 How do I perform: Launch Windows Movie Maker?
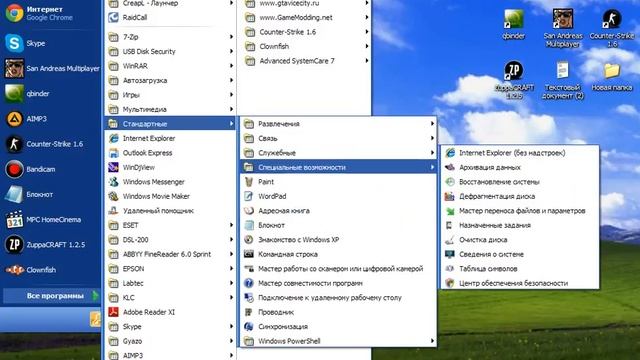(171, 196)
